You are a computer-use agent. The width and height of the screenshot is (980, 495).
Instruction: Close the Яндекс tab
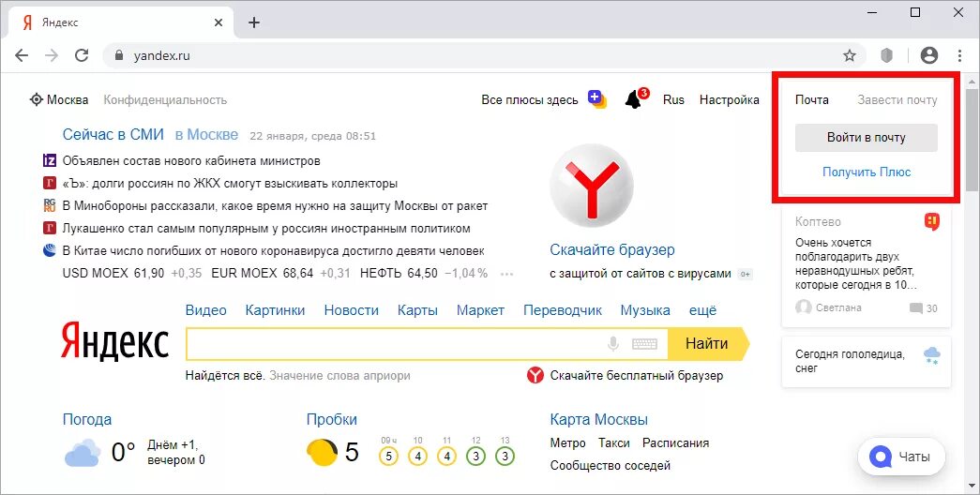click(x=219, y=22)
